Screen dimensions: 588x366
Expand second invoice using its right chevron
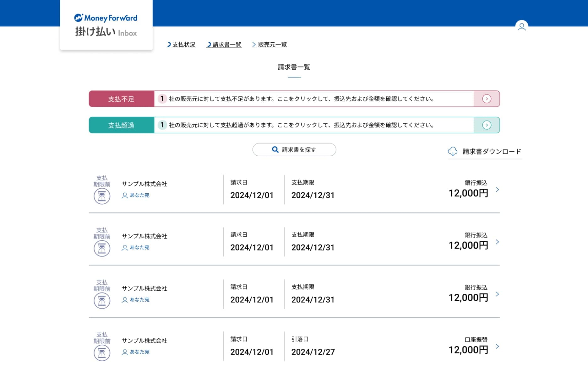tap(497, 242)
